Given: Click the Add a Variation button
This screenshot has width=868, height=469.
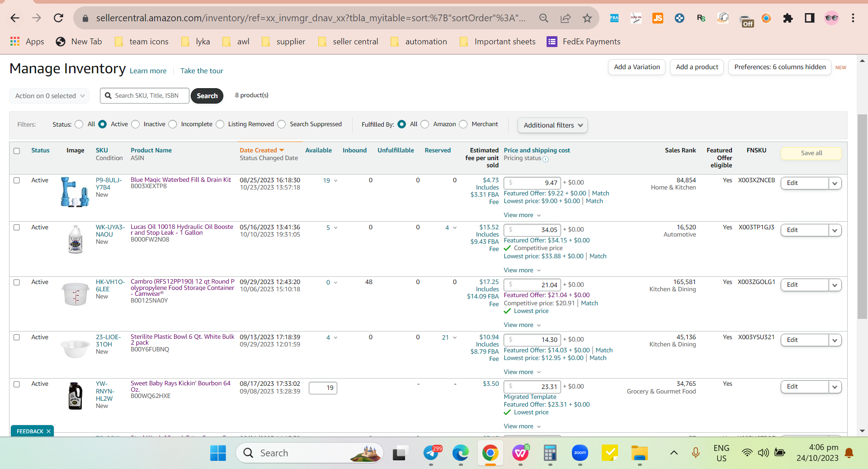Looking at the screenshot, I should (x=637, y=67).
